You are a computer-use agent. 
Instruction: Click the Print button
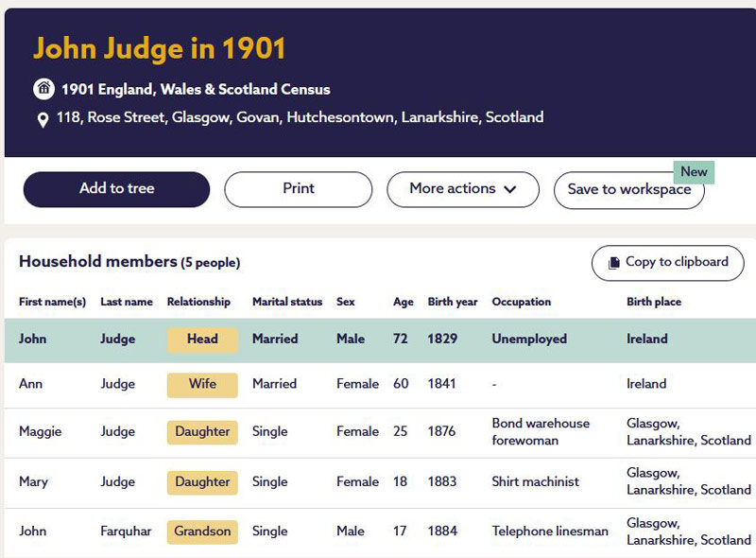298,189
